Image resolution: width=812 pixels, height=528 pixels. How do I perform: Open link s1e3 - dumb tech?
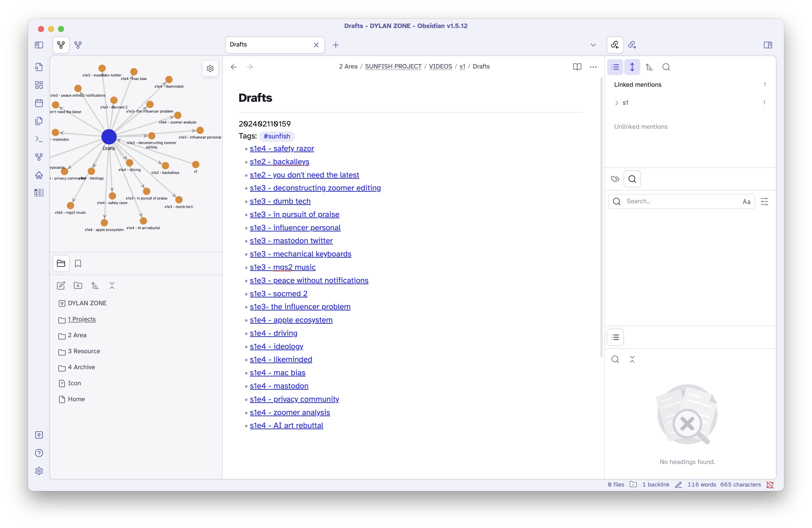280,201
